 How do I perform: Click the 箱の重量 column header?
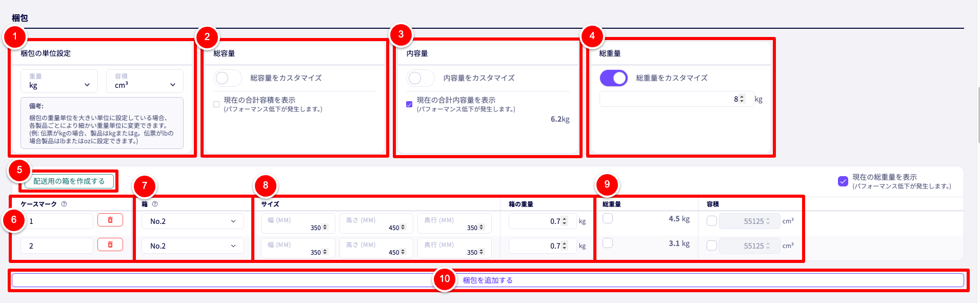click(x=521, y=204)
